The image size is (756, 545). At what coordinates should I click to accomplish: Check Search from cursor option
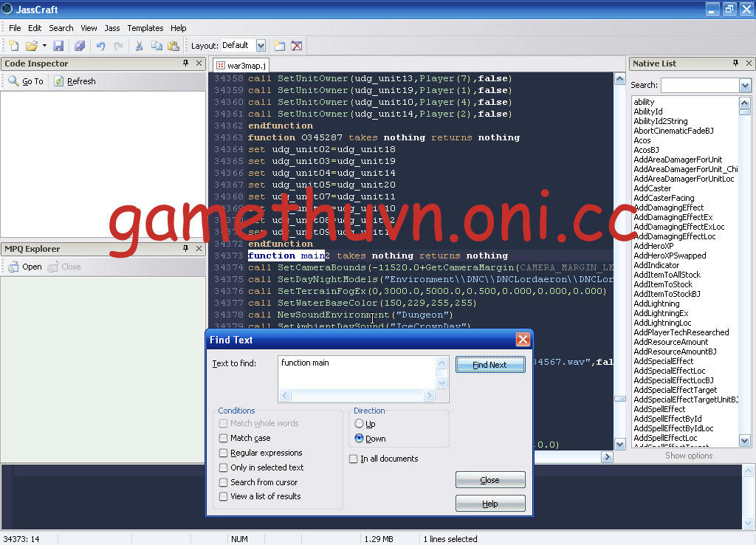tap(223, 482)
